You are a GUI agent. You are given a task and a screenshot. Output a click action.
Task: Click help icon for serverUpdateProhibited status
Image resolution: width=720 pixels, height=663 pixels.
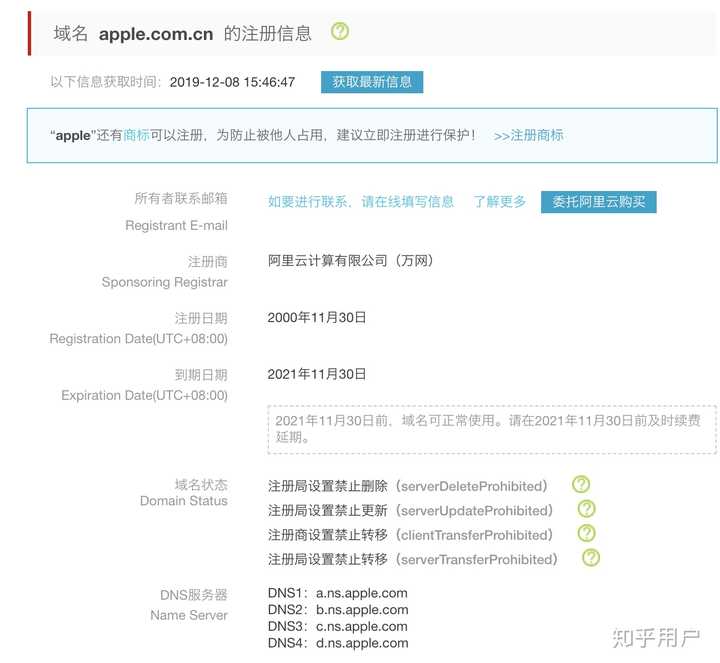pos(586,509)
